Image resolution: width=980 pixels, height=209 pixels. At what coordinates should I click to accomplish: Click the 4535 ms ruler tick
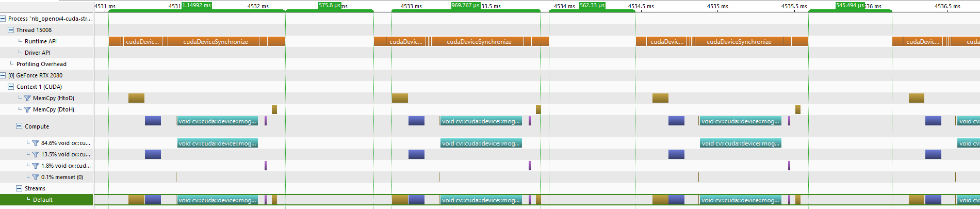717,6
